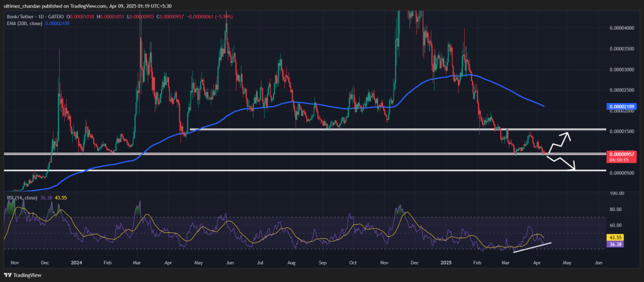Click the upward white arrow drawing
This screenshot has width=644, height=282.
coord(558,142)
